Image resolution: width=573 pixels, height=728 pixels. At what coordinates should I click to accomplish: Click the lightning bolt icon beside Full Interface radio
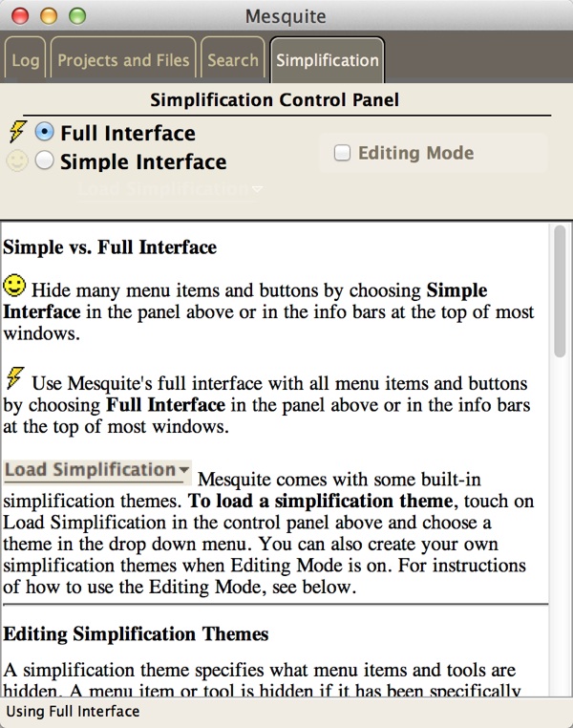click(16, 132)
